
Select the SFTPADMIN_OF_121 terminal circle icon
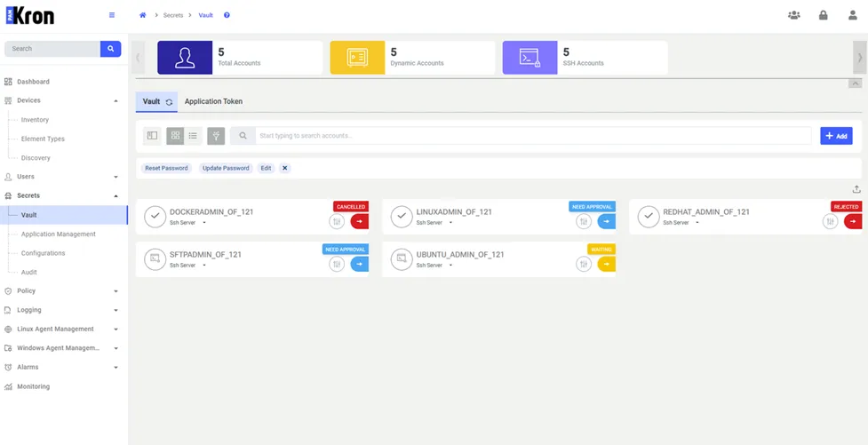click(155, 259)
